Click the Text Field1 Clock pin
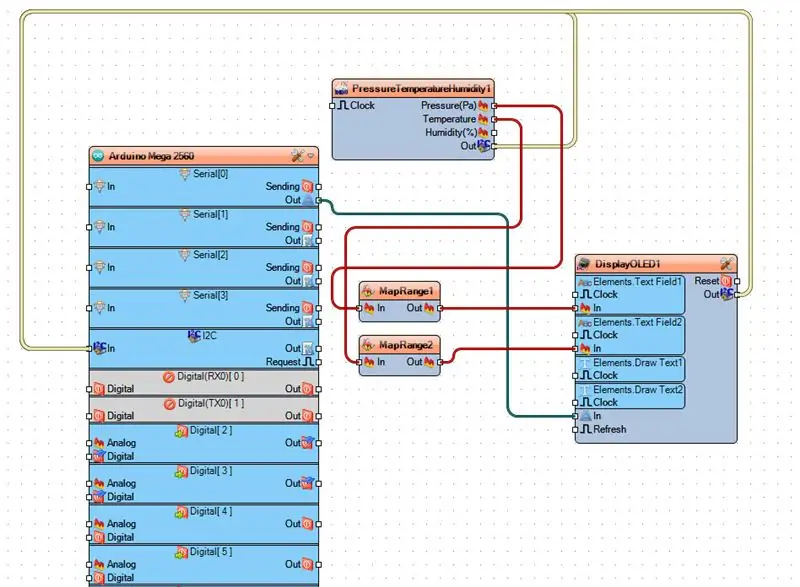Screen dimensions: 800x587 586,294
